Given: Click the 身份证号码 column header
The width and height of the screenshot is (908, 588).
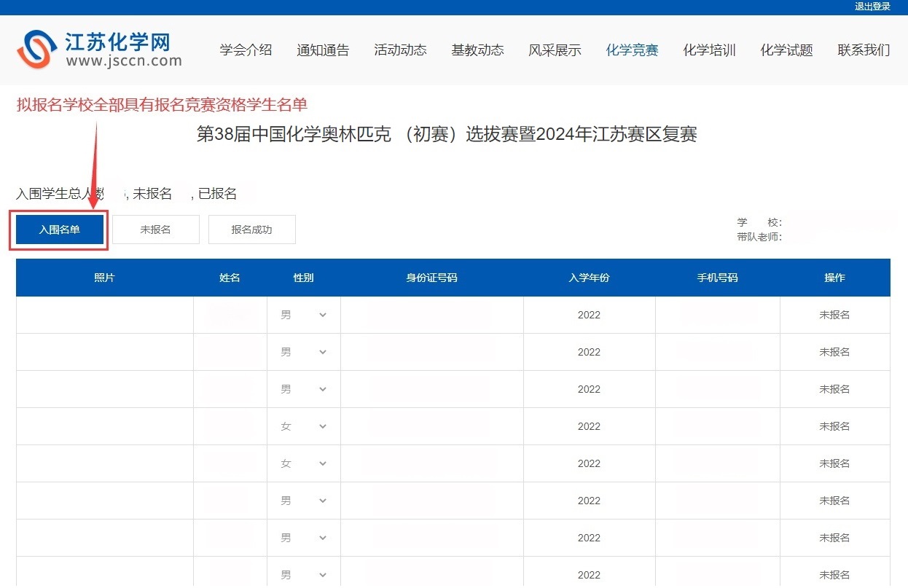Looking at the screenshot, I should click(432, 278).
